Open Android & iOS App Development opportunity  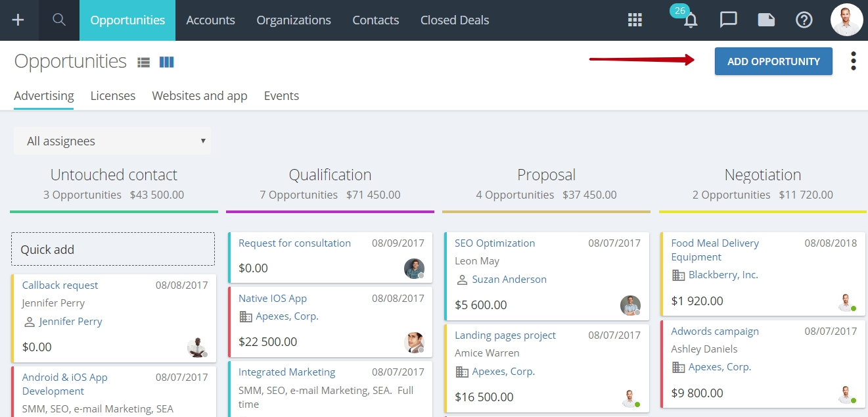[x=64, y=384]
